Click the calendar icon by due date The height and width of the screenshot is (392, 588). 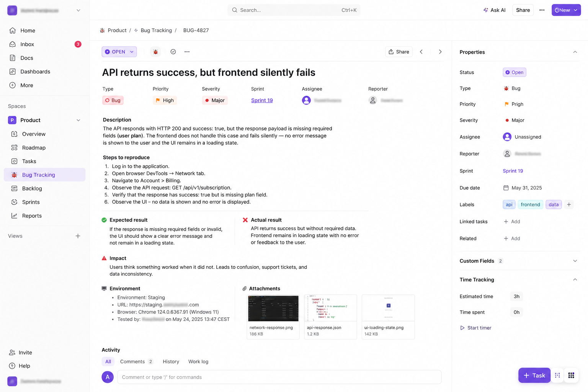pos(506,188)
